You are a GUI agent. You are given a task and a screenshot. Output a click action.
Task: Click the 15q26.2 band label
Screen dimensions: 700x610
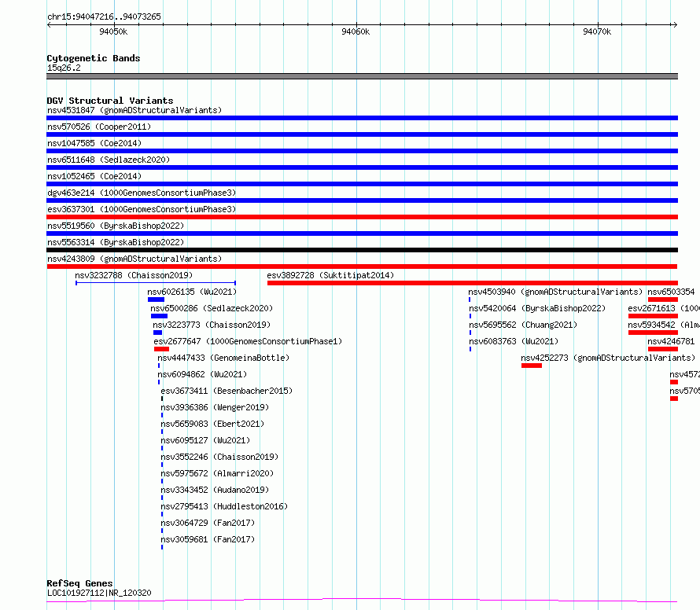coord(64,68)
